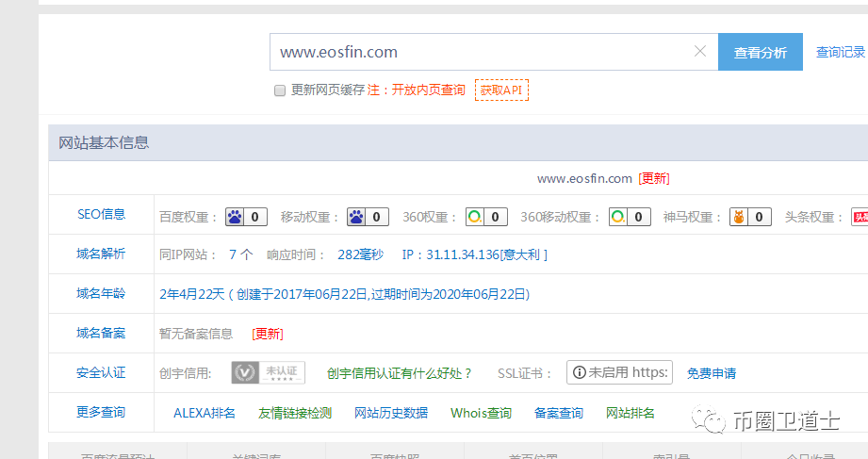
Task: Open the 安全认证 row label
Action: pyautogui.click(x=101, y=372)
